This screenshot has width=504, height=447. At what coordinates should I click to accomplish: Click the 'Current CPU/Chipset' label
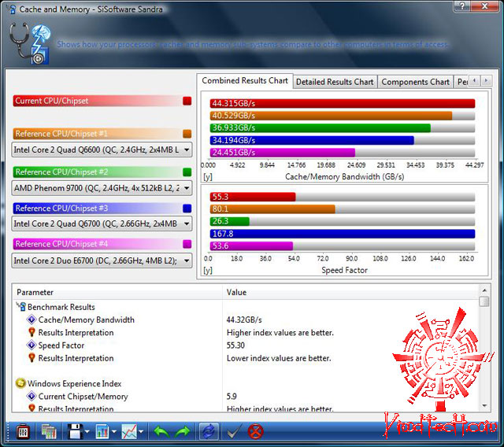(51, 101)
